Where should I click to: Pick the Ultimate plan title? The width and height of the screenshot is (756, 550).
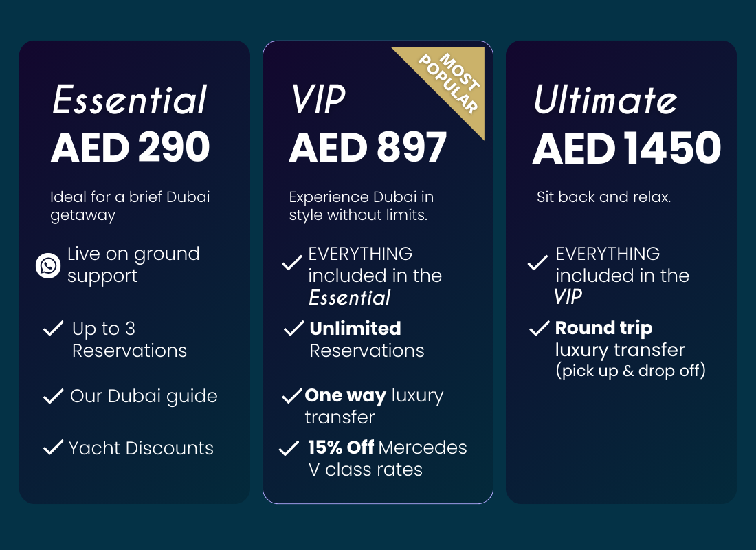605,100
